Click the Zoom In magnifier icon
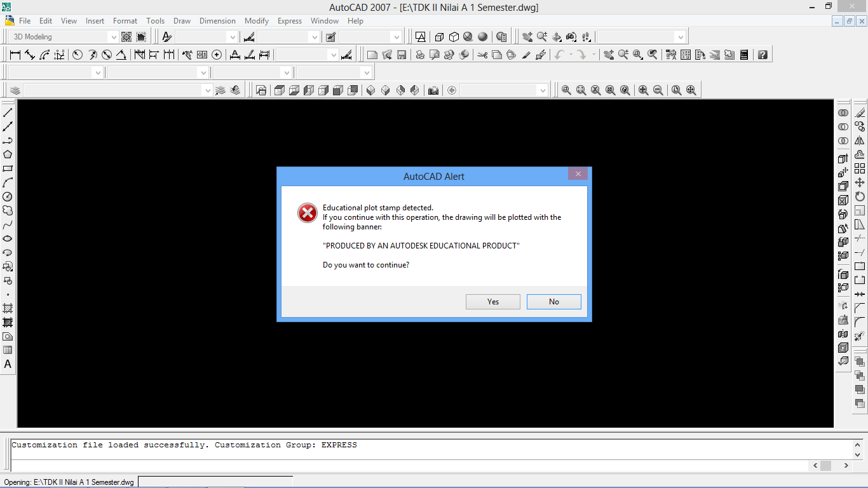Screen dimensions: 868x488 pyautogui.click(x=643, y=90)
